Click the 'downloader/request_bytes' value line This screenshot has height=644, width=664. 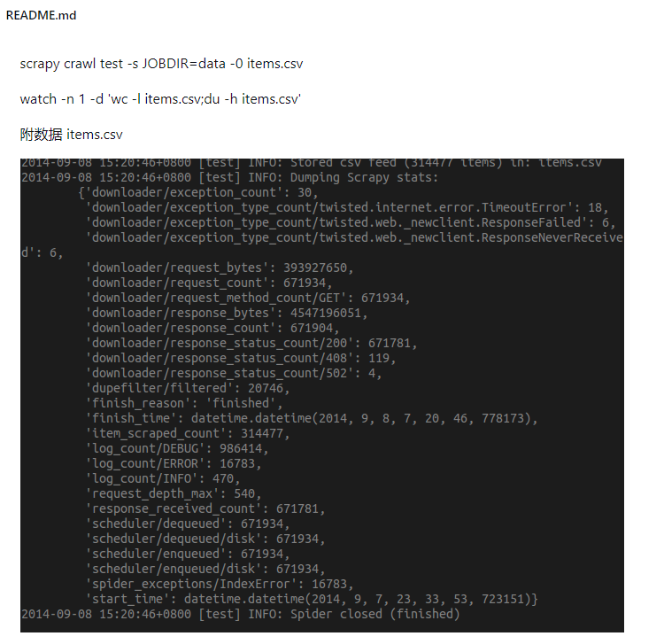pos(220,268)
